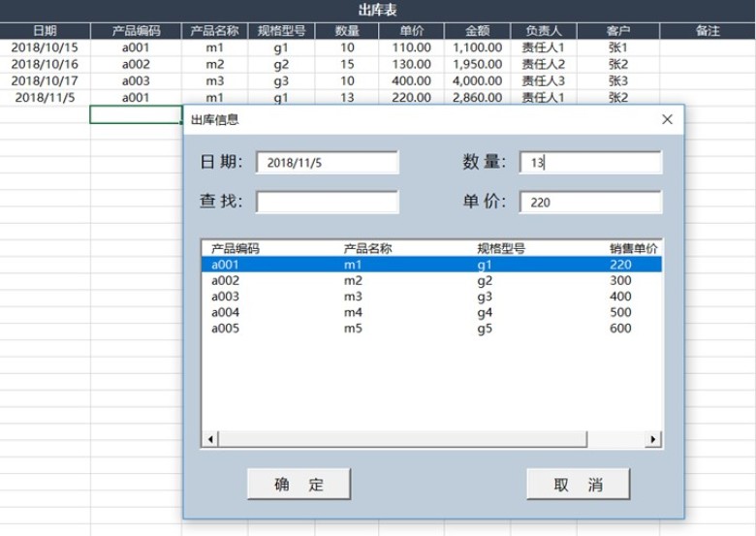Click the 客户 spreadsheet header cell
The width and height of the screenshot is (756, 536).
point(618,31)
